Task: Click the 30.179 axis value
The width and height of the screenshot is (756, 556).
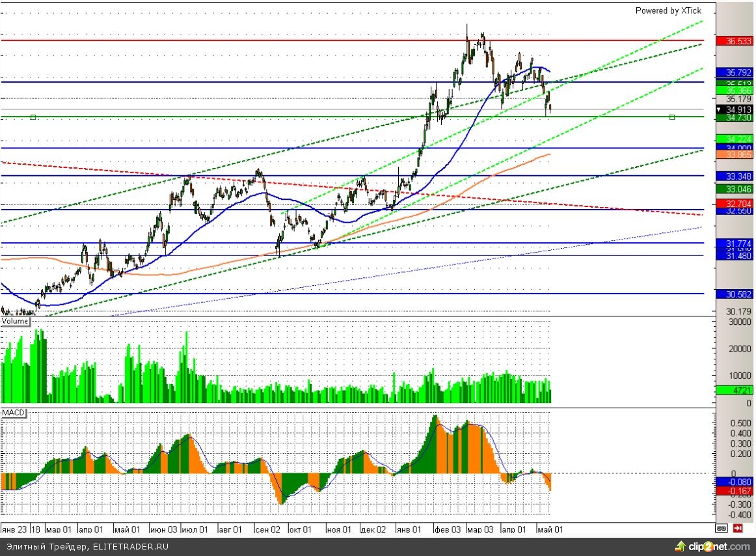Action: click(x=738, y=311)
